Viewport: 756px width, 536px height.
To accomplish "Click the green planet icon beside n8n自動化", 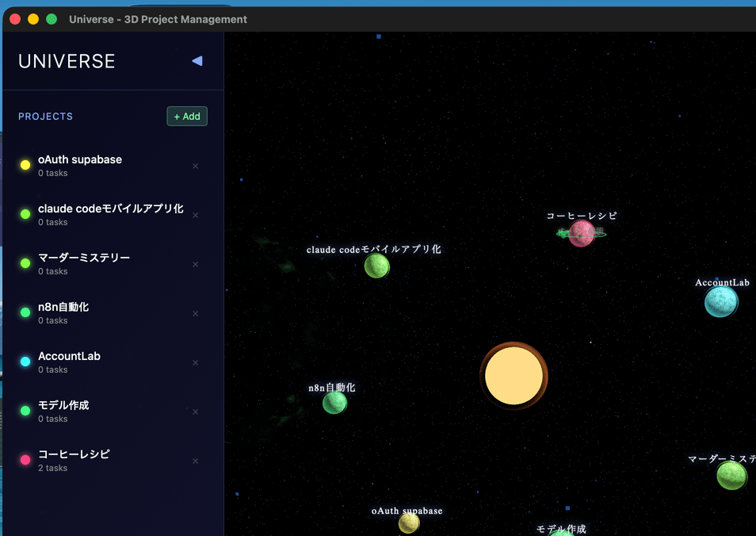I will (24, 312).
